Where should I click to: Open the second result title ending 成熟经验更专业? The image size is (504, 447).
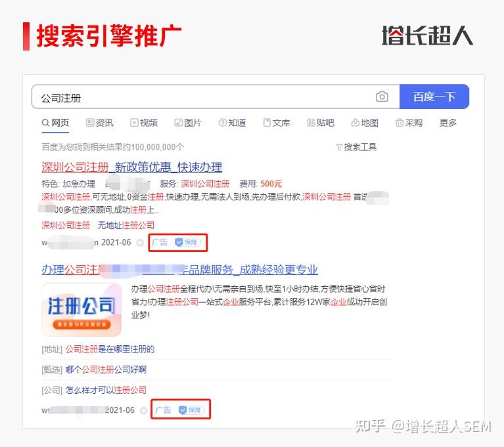pyautogui.click(x=179, y=270)
